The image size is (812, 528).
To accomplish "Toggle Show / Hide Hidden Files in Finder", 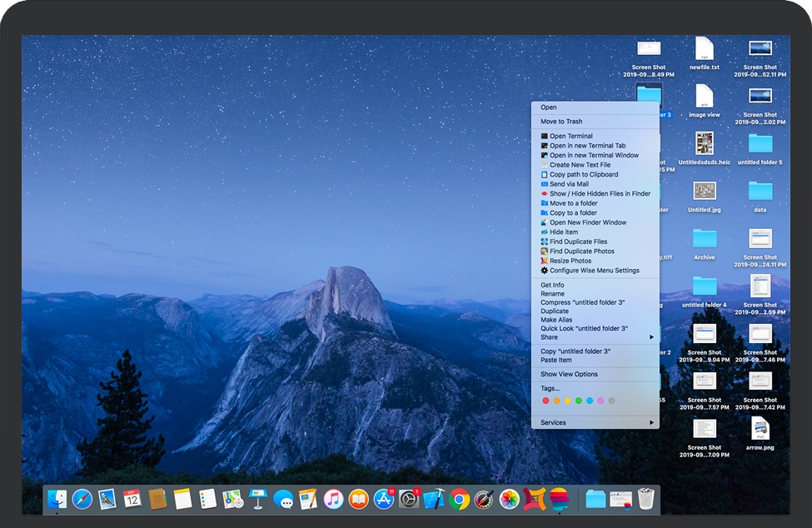I will 599,194.
